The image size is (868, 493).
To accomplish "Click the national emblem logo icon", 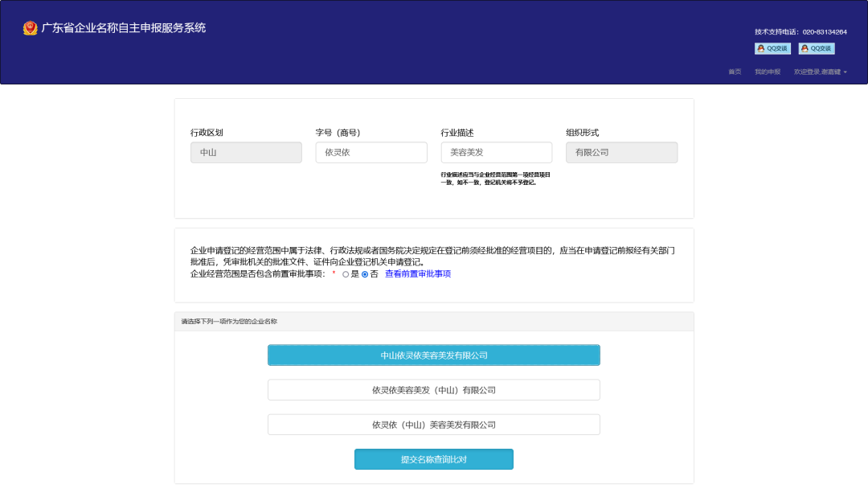I will pos(31,27).
